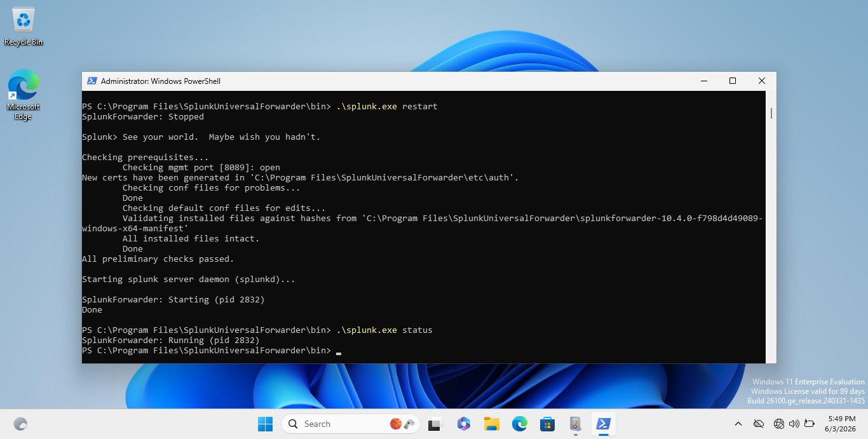Show hidden system tray icons
The image size is (868, 439).
[738, 424]
